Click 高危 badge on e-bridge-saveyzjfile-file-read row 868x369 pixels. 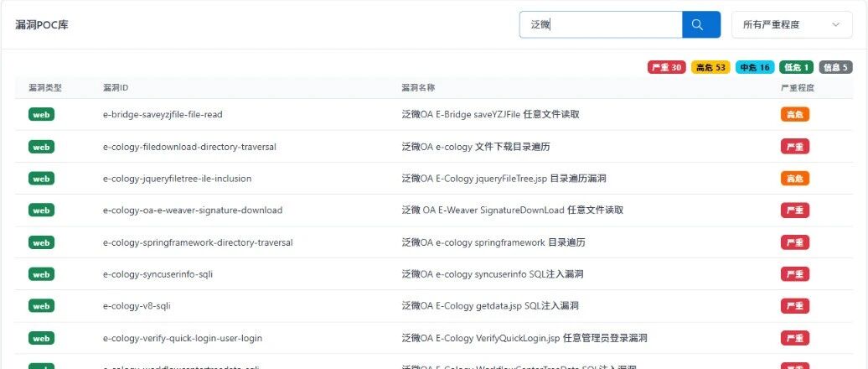click(x=795, y=115)
